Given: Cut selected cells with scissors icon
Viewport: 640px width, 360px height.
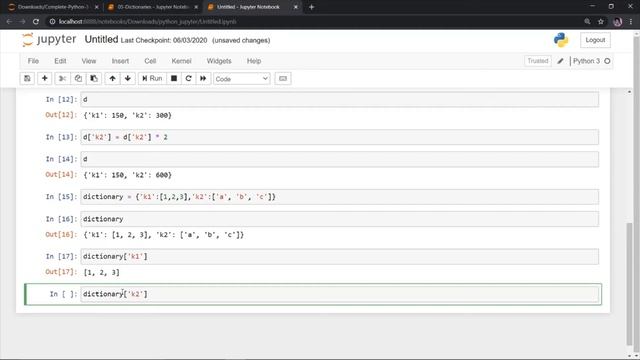Looking at the screenshot, I should coord(62,78).
